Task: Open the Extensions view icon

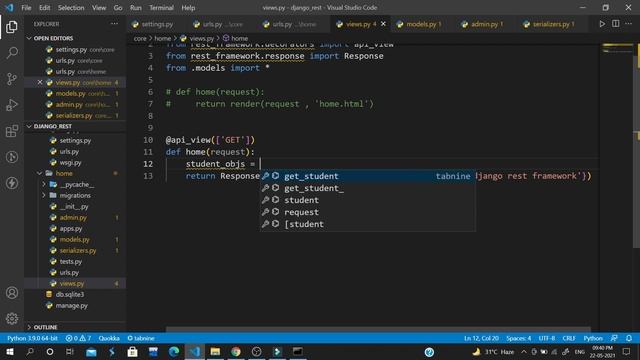Action: click(12, 131)
